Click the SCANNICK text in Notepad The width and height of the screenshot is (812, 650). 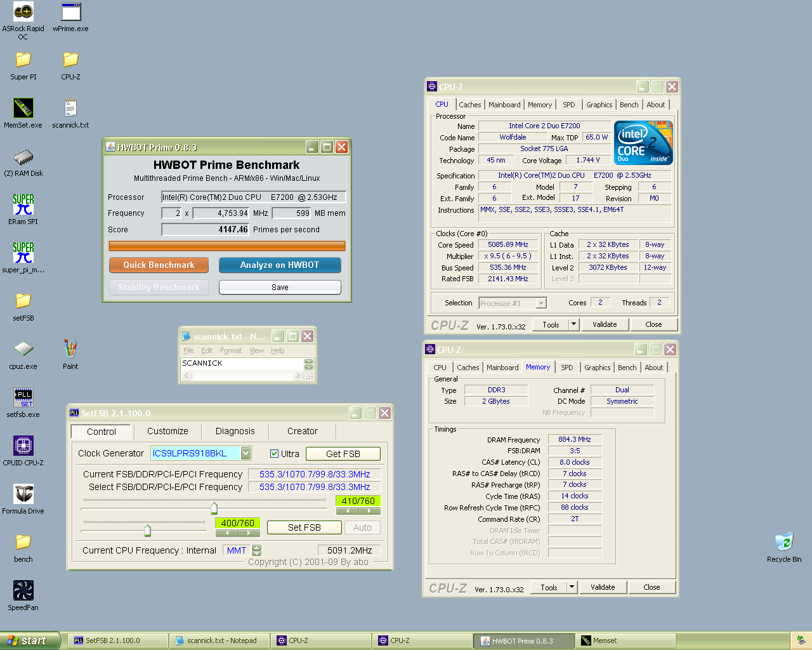(x=202, y=363)
